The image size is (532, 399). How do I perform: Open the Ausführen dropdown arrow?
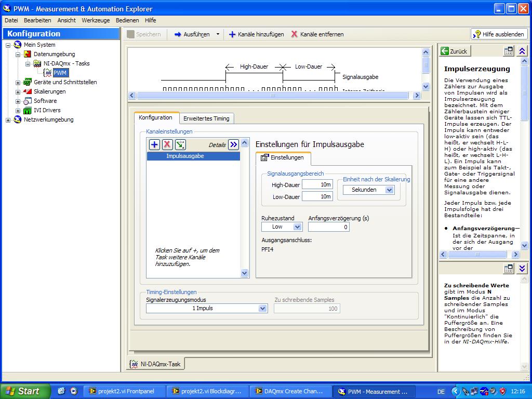[x=218, y=34]
